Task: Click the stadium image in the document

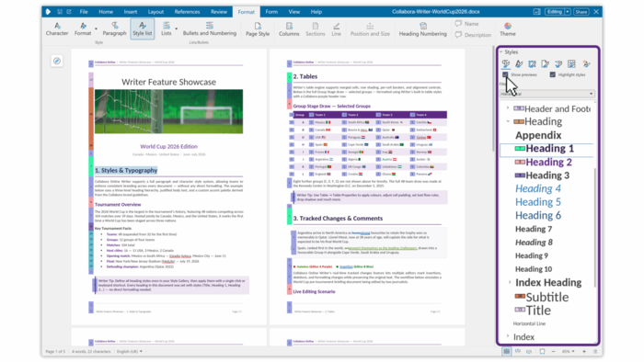Action: pos(168,111)
